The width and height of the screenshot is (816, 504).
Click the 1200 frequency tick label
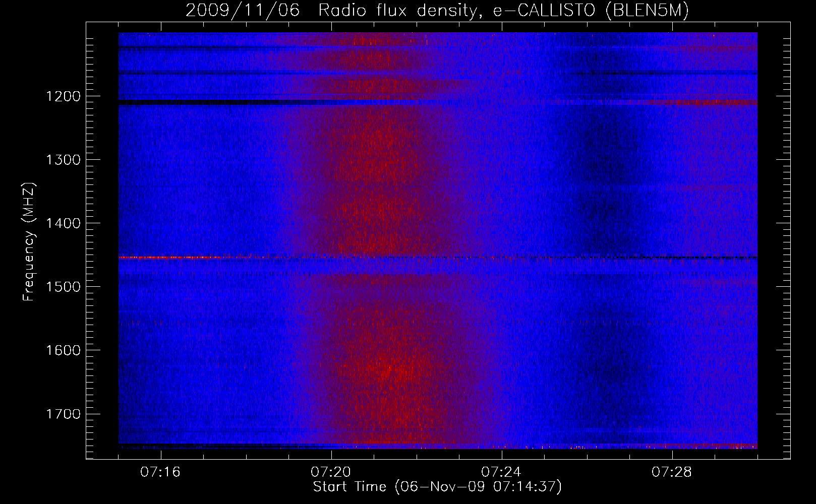[63, 96]
